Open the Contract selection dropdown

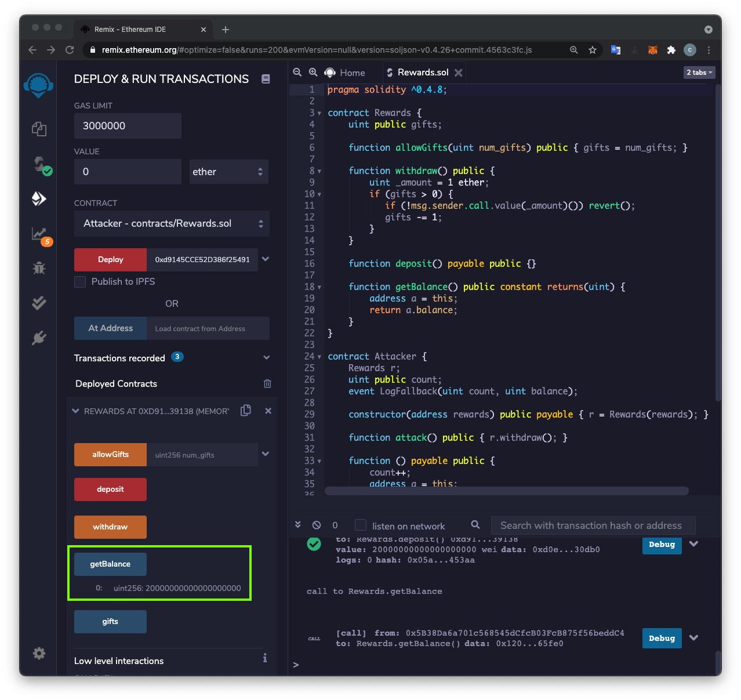(x=172, y=224)
